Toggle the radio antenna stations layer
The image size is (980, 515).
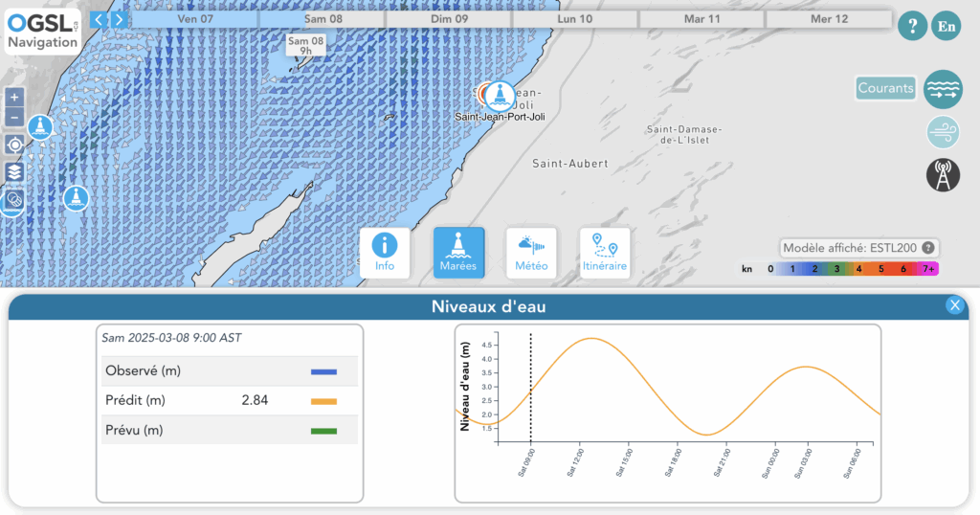[x=943, y=174]
